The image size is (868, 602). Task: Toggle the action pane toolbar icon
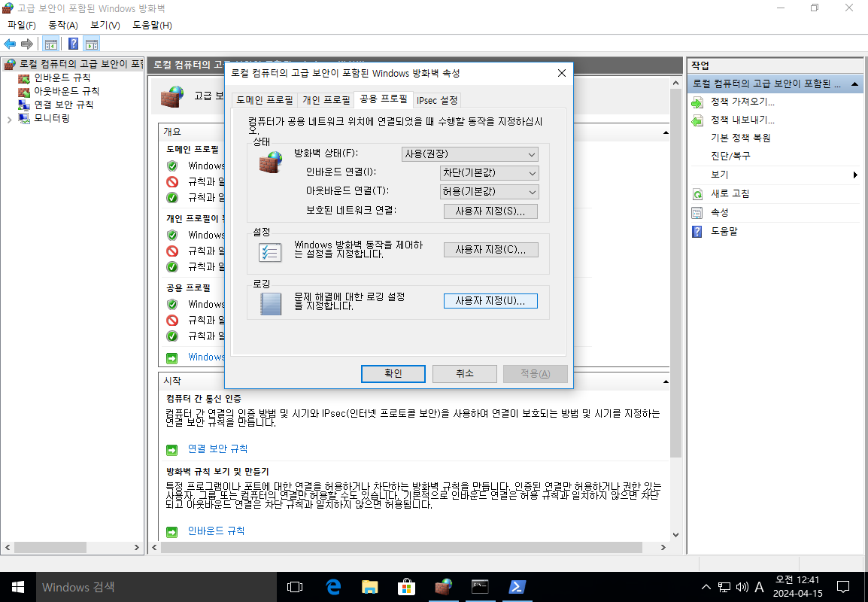[x=91, y=44]
